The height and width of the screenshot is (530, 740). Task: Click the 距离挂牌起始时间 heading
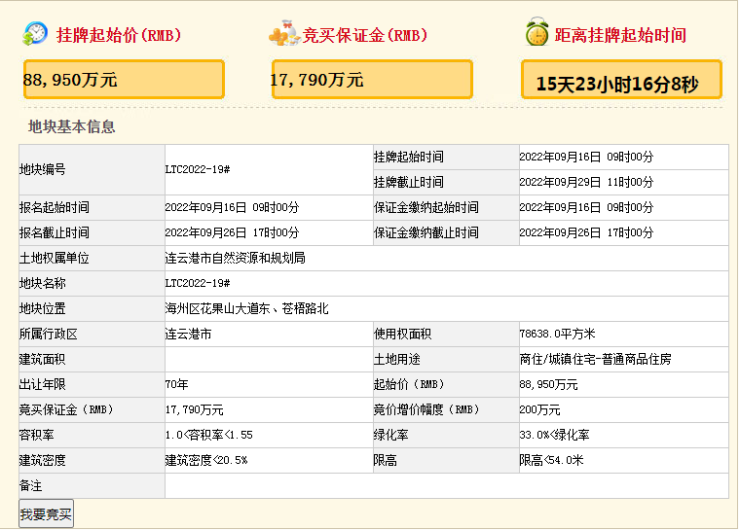click(620, 35)
